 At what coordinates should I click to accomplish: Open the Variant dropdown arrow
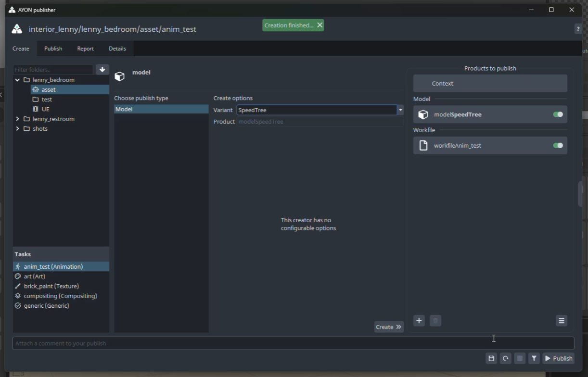tap(400, 110)
